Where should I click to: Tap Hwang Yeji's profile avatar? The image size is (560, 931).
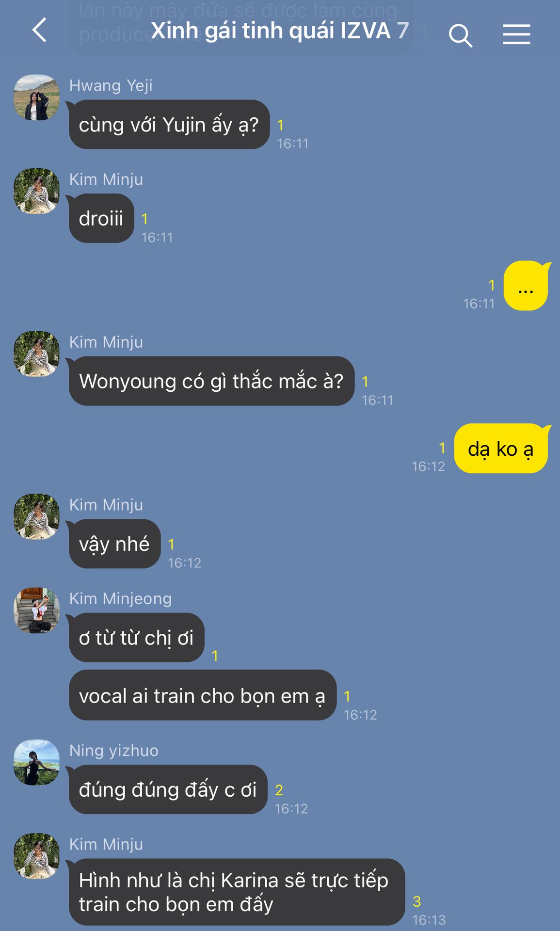click(x=36, y=97)
